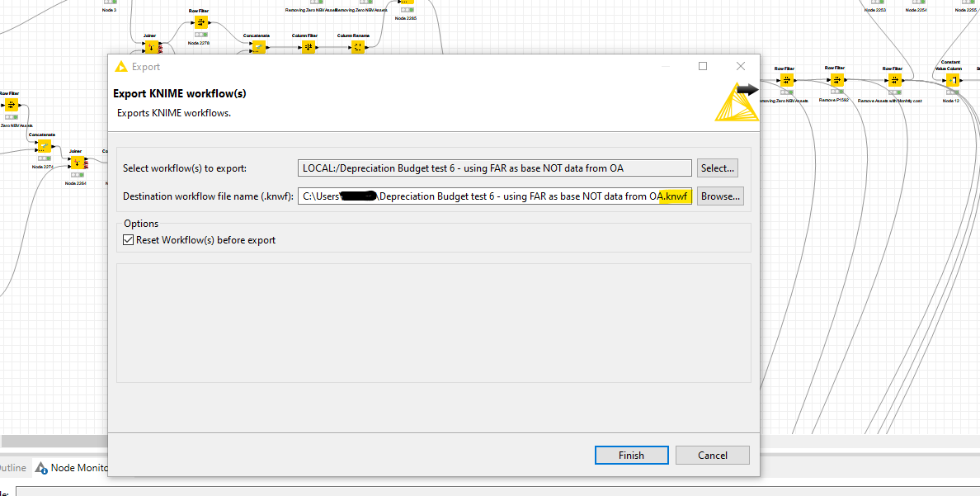Select the Joiner node labeled Node 2264
The image size is (980, 496).
point(76,162)
